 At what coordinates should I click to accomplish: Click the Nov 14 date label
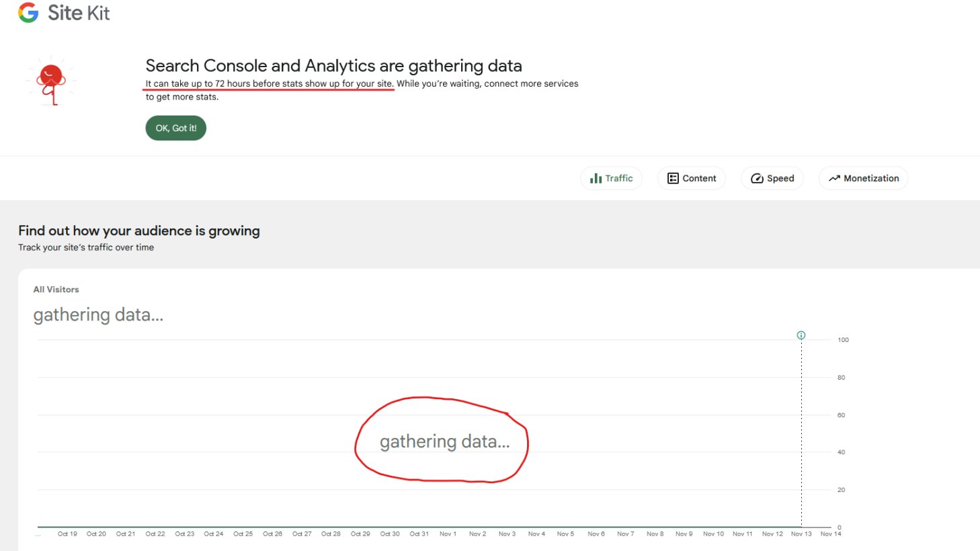pyautogui.click(x=831, y=534)
